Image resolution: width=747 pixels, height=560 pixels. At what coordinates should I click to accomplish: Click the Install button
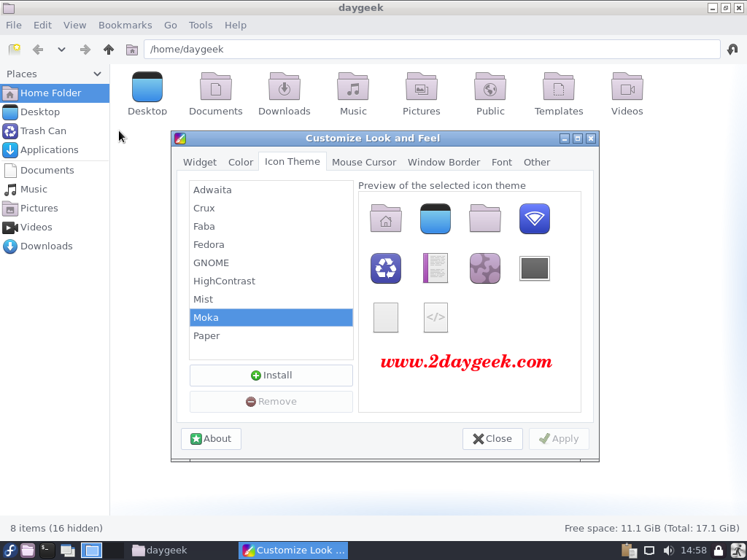[x=271, y=376]
